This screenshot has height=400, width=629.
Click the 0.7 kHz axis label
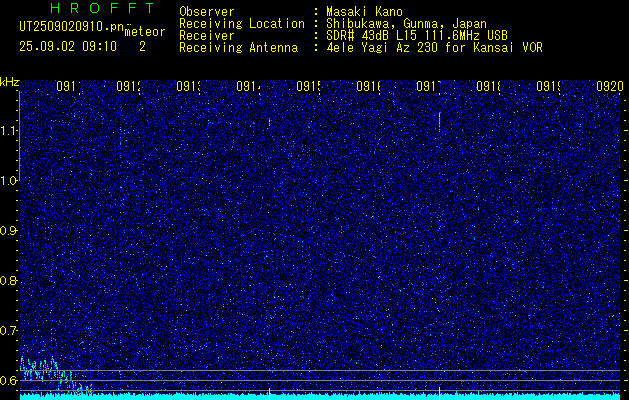click(9, 331)
